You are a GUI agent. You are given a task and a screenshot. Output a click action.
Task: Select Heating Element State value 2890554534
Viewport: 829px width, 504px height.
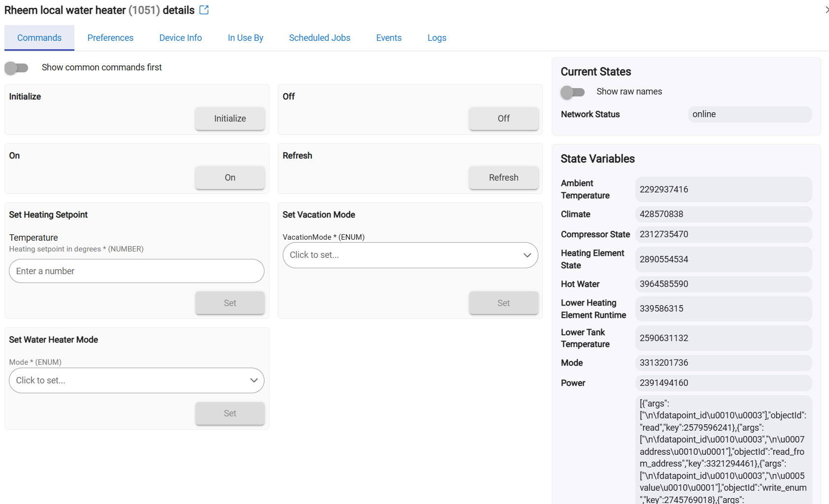[x=724, y=259]
